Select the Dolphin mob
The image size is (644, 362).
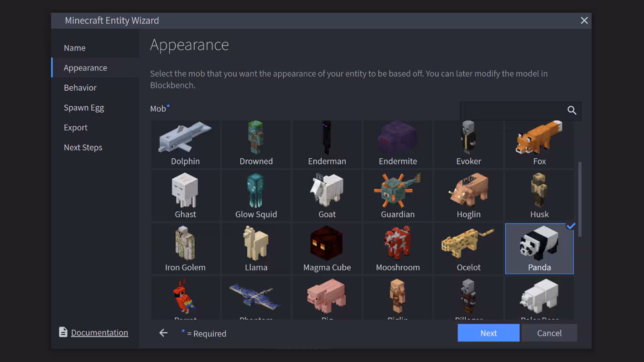pyautogui.click(x=185, y=144)
